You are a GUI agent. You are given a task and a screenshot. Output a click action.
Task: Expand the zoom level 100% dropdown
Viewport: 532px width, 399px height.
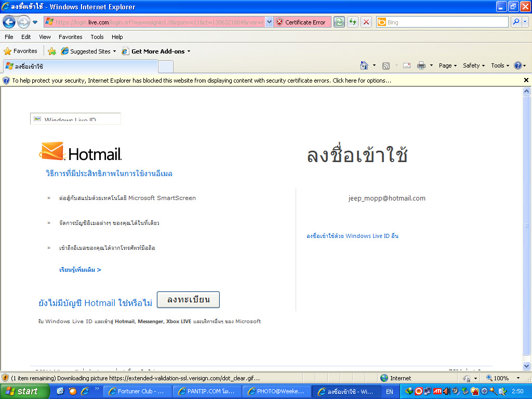(517, 378)
